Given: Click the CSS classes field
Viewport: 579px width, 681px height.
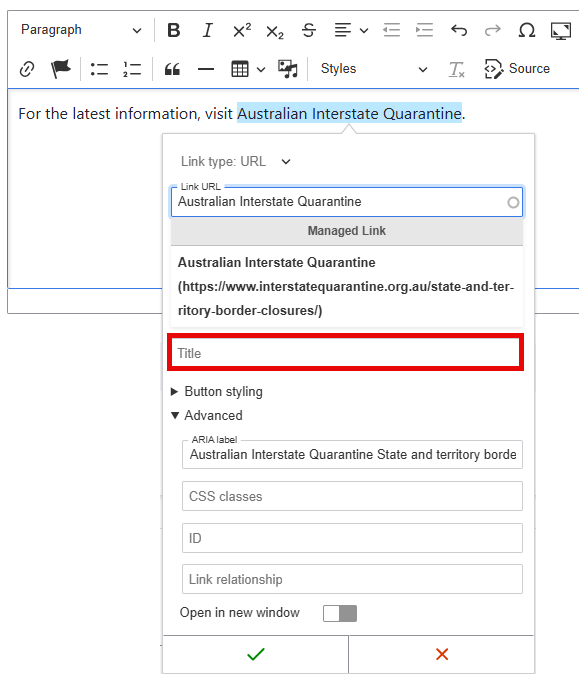Looking at the screenshot, I should [352, 496].
